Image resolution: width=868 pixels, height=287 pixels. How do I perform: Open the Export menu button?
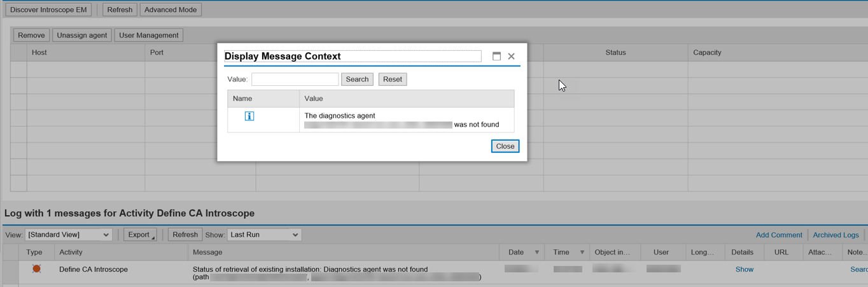(x=140, y=235)
